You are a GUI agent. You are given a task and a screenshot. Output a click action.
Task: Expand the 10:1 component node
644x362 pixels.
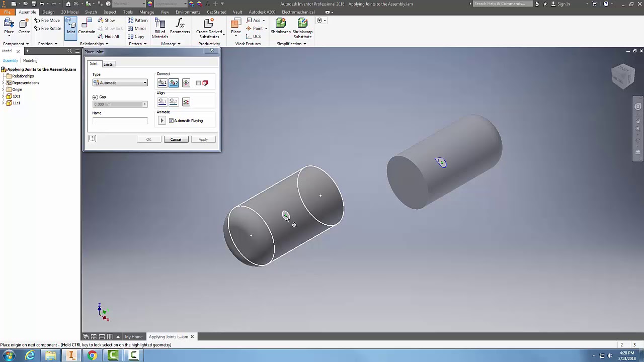tap(3, 96)
